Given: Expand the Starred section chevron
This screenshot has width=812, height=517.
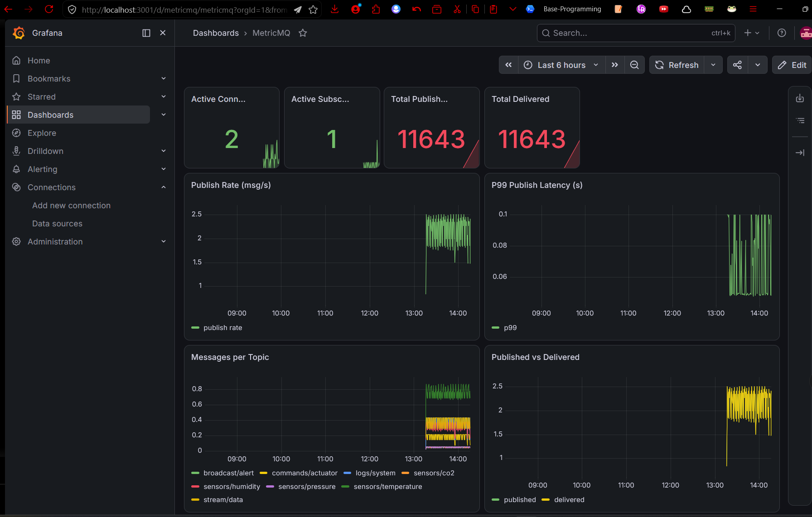Looking at the screenshot, I should click(x=164, y=97).
